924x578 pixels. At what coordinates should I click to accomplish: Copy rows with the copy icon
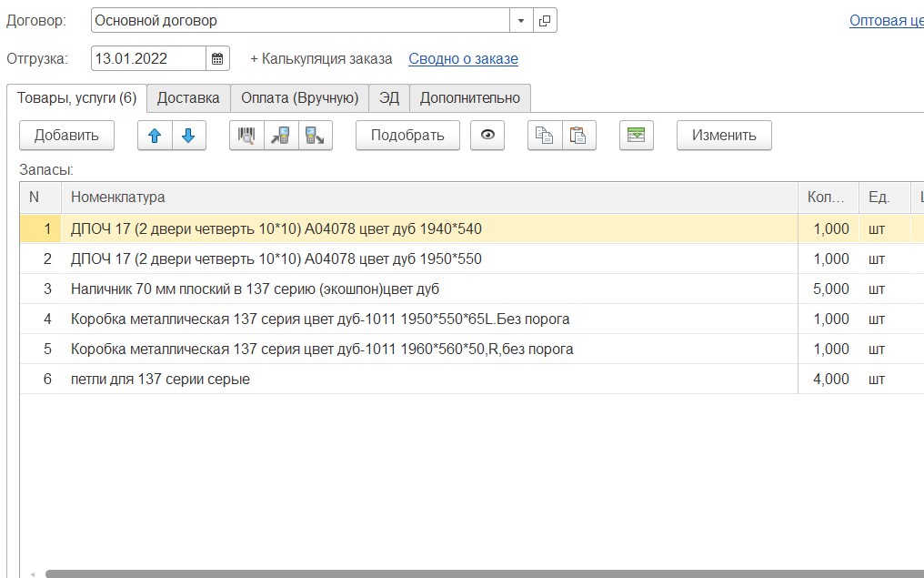click(544, 136)
